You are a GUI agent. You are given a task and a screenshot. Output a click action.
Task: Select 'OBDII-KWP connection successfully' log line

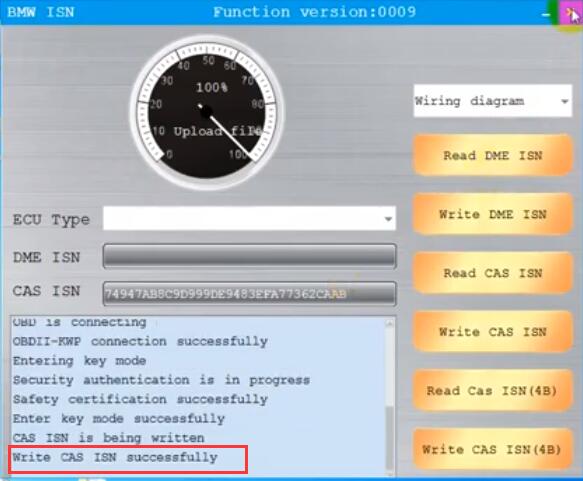[140, 341]
